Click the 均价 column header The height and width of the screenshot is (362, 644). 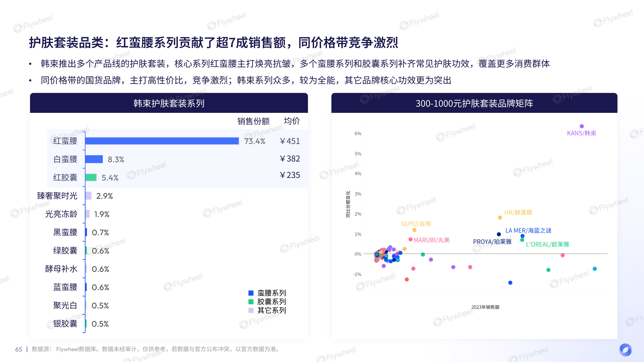pos(292,121)
